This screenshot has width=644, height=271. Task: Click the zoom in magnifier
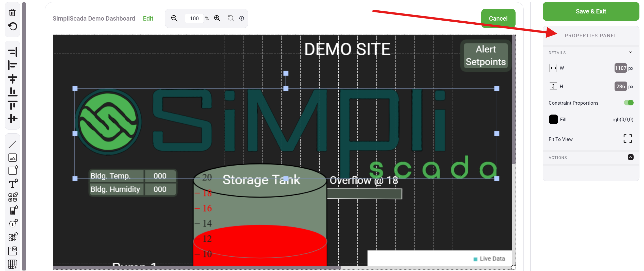(217, 18)
